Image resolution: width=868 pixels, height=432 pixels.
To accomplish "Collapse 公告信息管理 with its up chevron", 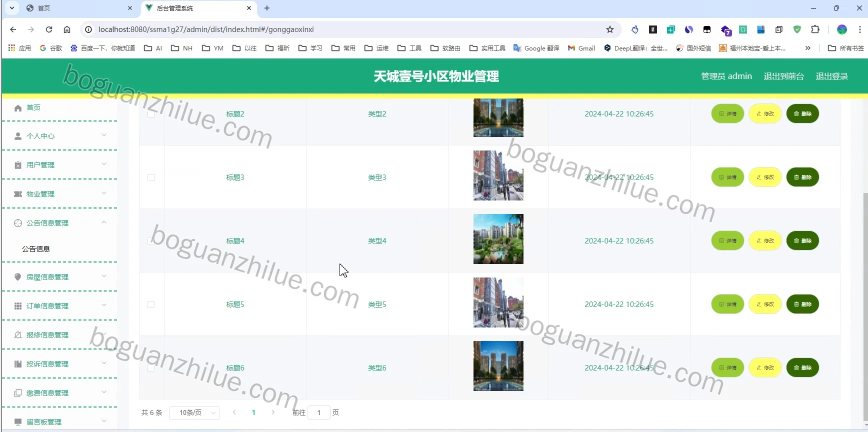I will point(104,222).
